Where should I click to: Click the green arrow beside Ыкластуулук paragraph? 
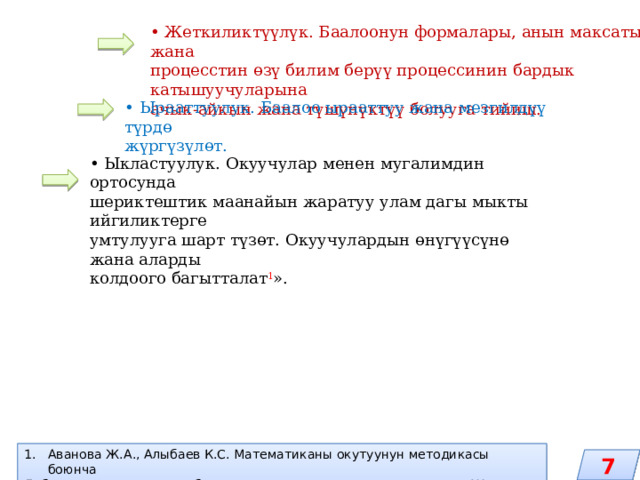tap(60, 180)
